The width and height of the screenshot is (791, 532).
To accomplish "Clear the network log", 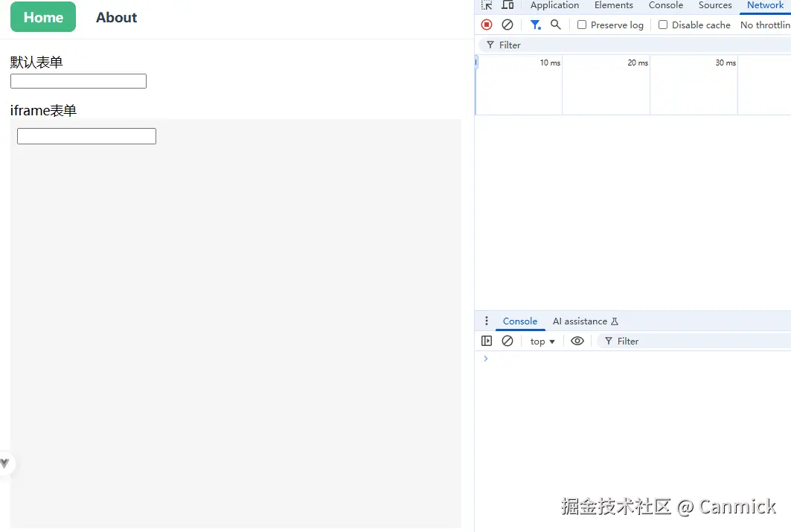I will coord(508,25).
